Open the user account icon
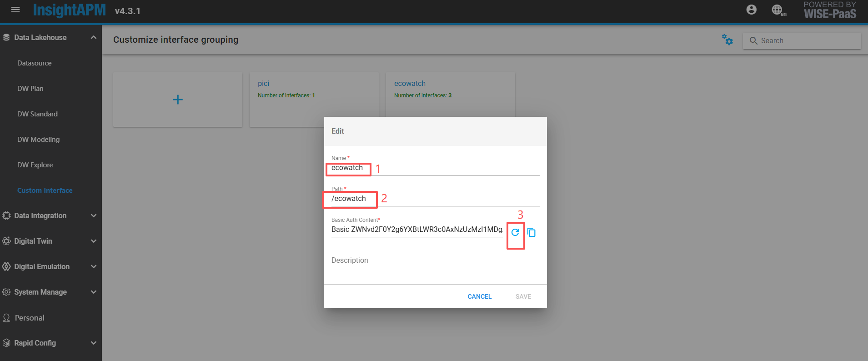The image size is (868, 361). [x=751, y=10]
